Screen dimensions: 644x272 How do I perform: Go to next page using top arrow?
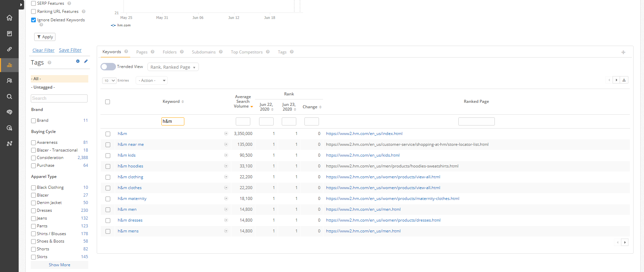coord(617,80)
